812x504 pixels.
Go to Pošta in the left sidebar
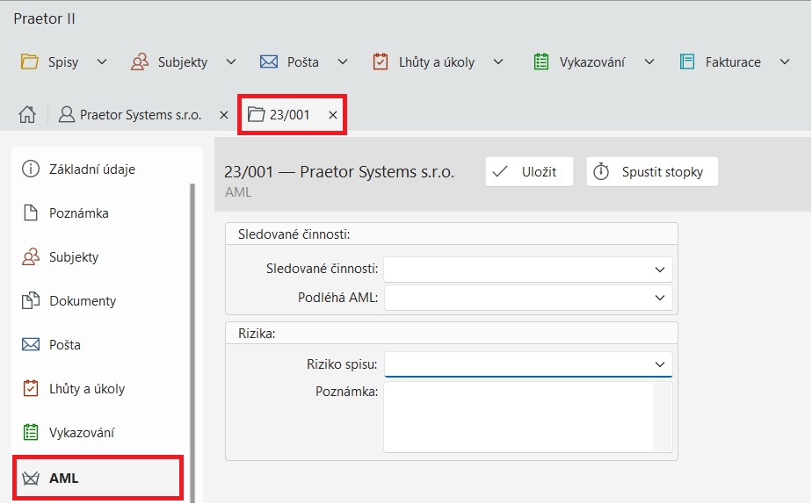65,345
